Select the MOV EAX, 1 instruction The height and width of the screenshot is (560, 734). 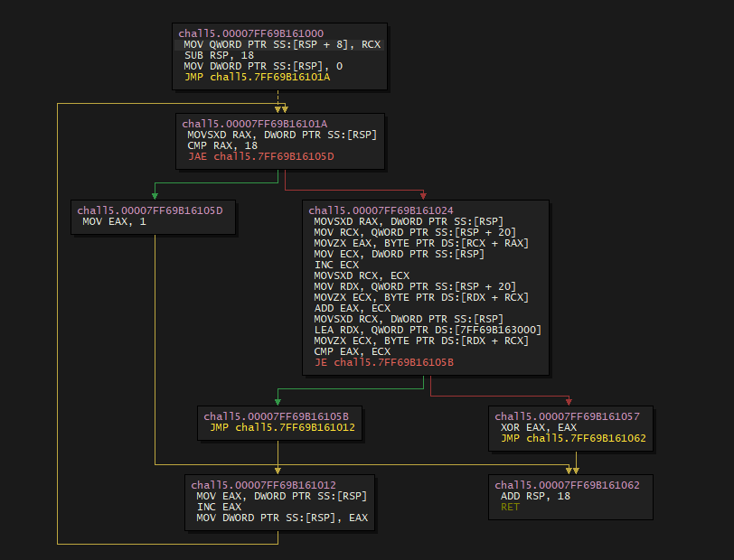click(x=108, y=220)
